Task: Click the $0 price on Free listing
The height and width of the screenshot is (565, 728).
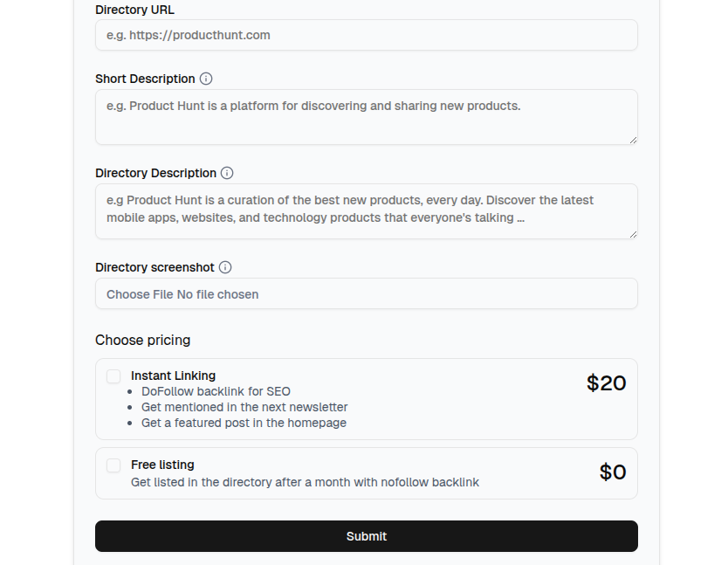Action: point(613,472)
